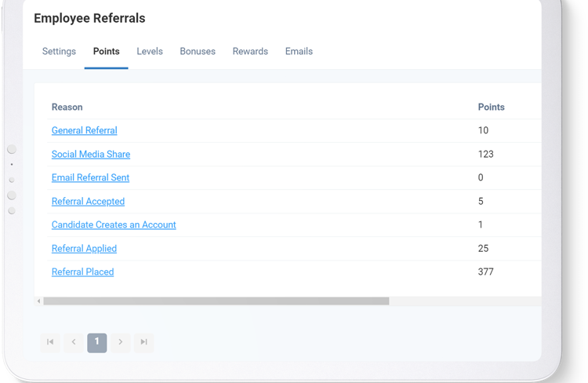The width and height of the screenshot is (588, 383).
Task: Switch to the Settings tab
Action: pos(59,52)
